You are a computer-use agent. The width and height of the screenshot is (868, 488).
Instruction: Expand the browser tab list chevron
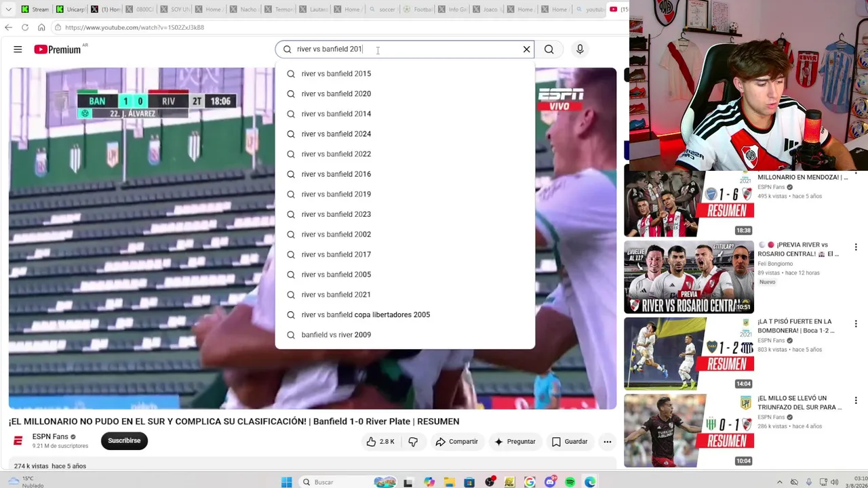tap(7, 9)
